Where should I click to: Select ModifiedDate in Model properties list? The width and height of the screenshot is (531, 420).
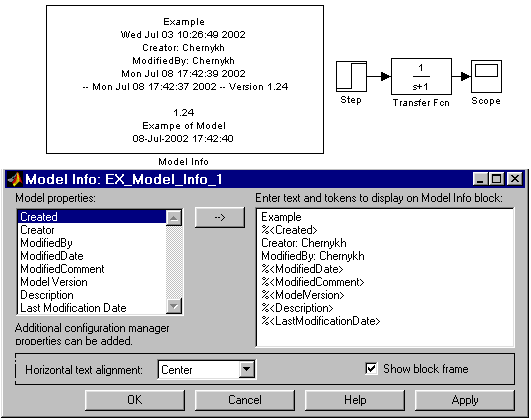click(92, 256)
